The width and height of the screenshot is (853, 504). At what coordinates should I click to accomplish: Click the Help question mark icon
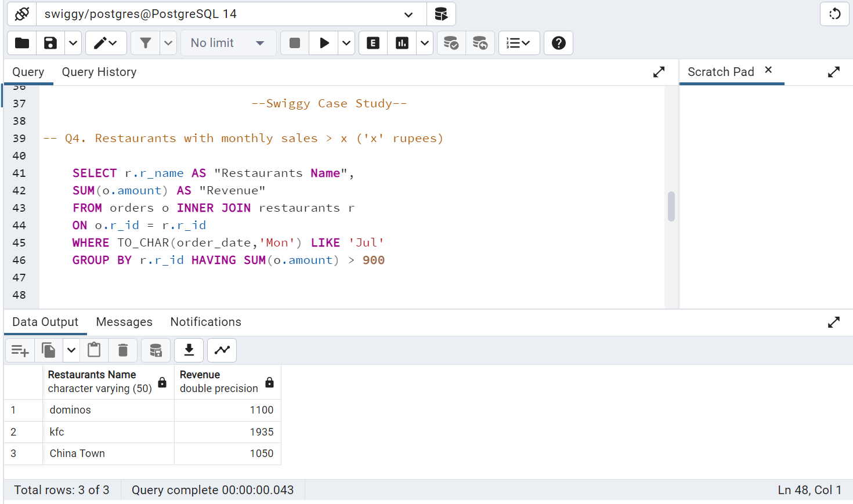pos(558,43)
